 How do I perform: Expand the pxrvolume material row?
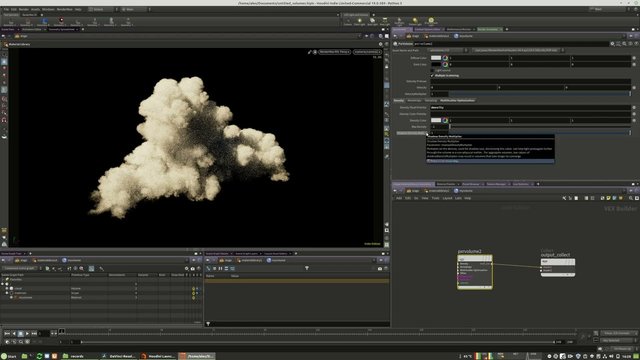click(11, 297)
